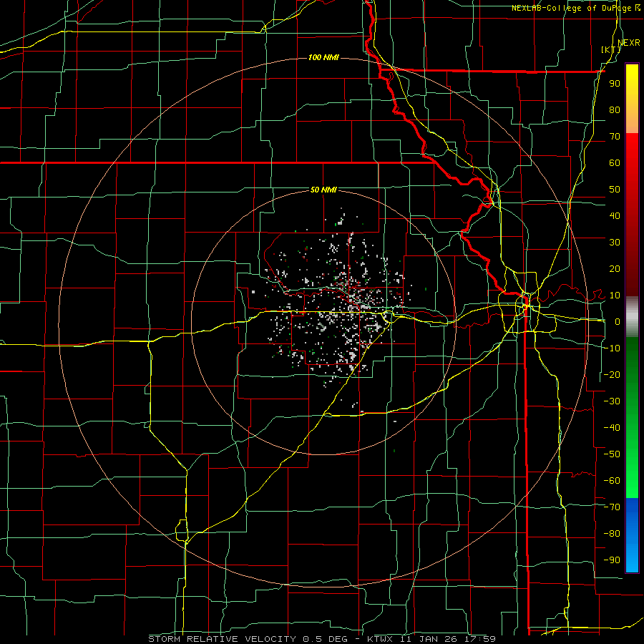Click the "20" value on the velocity scale
Screen dimensions: 644x644
click(x=615, y=269)
